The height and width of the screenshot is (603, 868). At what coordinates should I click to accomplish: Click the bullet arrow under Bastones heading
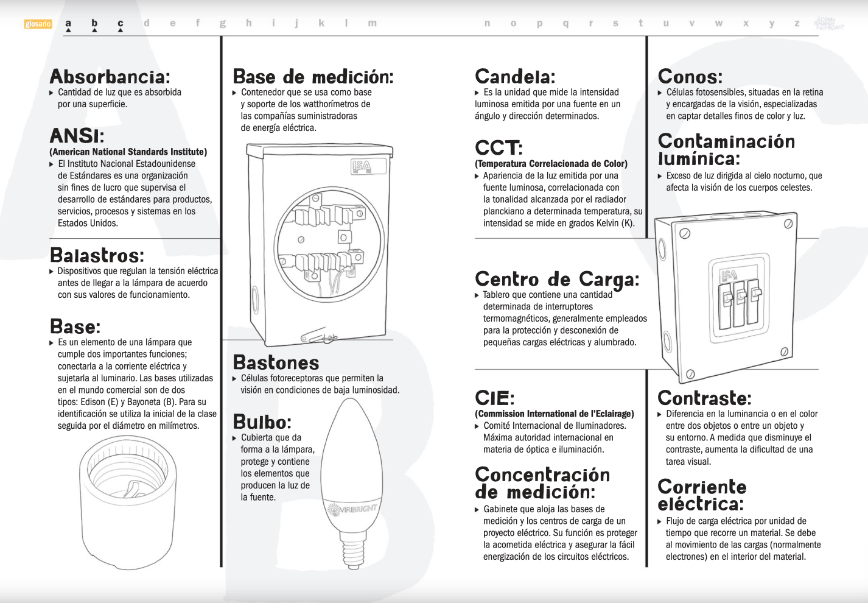pos(235,379)
